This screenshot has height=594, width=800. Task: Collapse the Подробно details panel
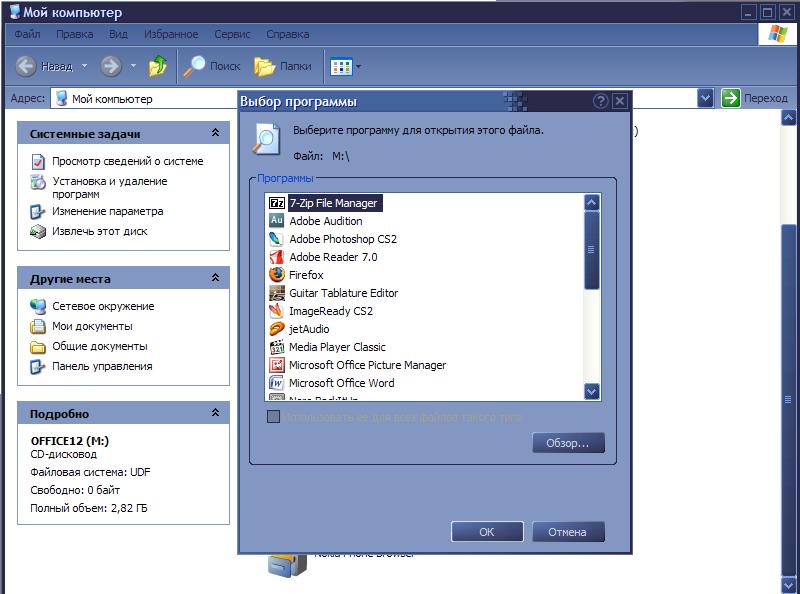(215, 413)
